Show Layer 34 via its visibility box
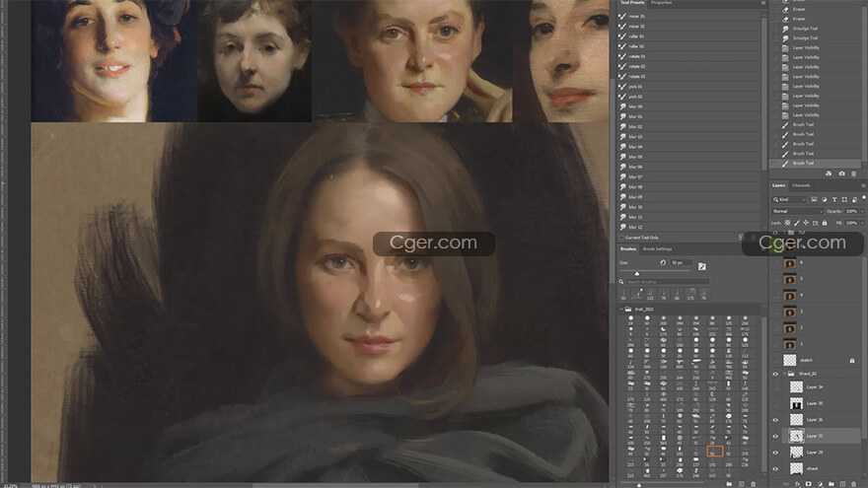868x488 pixels. click(x=775, y=387)
